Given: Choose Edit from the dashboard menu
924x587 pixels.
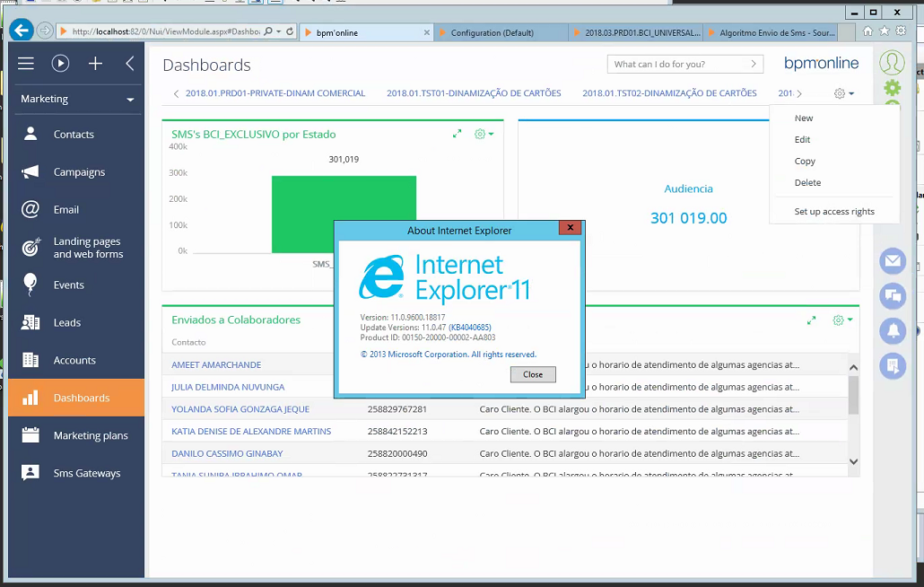Looking at the screenshot, I should (802, 140).
